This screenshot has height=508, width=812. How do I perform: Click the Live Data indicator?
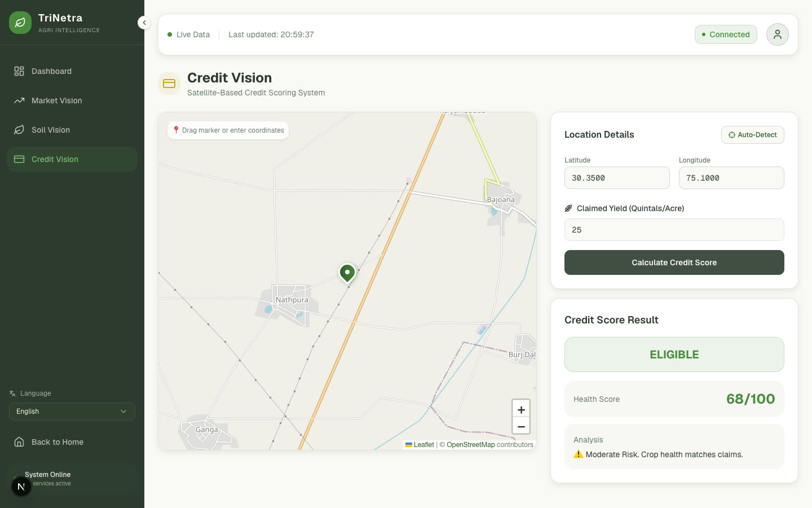tap(188, 34)
